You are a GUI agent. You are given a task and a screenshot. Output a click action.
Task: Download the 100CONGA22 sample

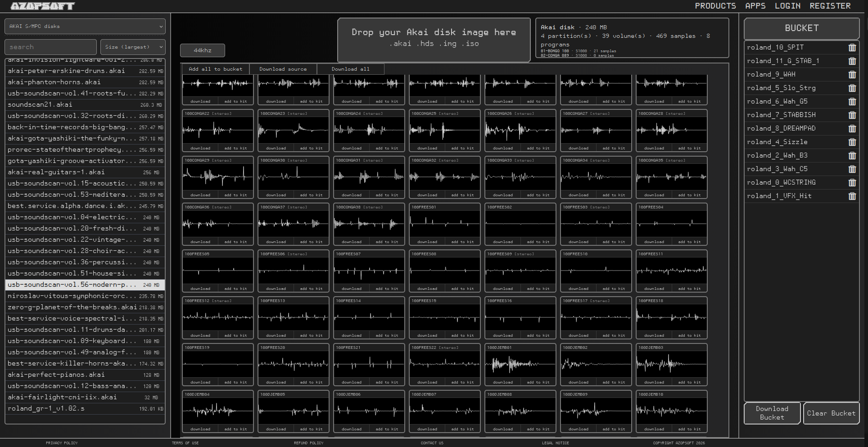tap(200, 148)
